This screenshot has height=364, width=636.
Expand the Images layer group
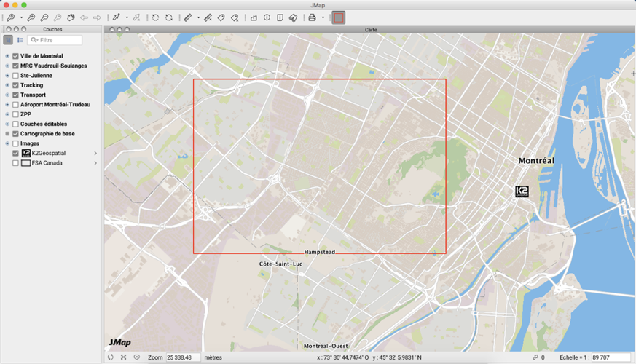pos(7,143)
